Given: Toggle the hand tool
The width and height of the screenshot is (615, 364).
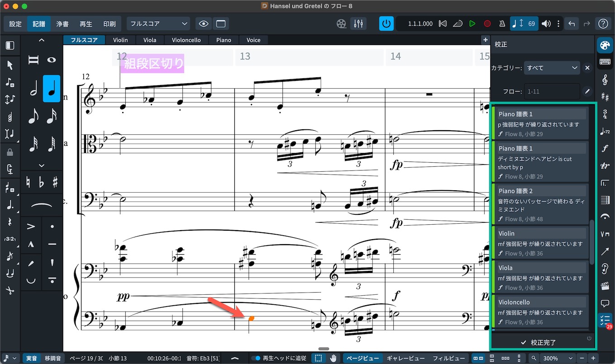Looking at the screenshot, I should (334, 358).
